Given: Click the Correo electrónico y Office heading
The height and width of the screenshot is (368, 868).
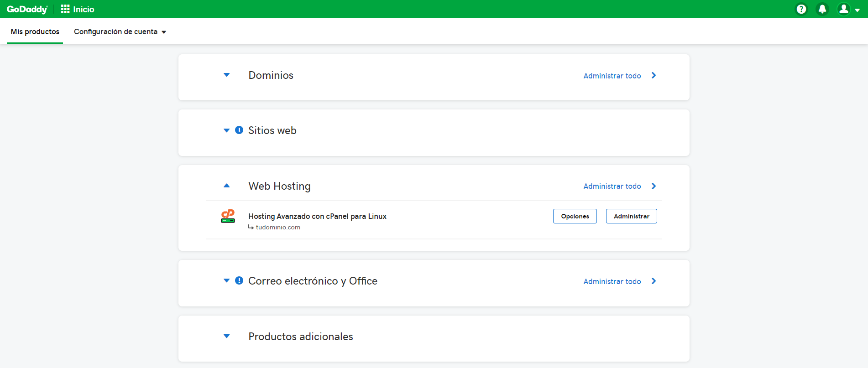Looking at the screenshot, I should coord(313,281).
